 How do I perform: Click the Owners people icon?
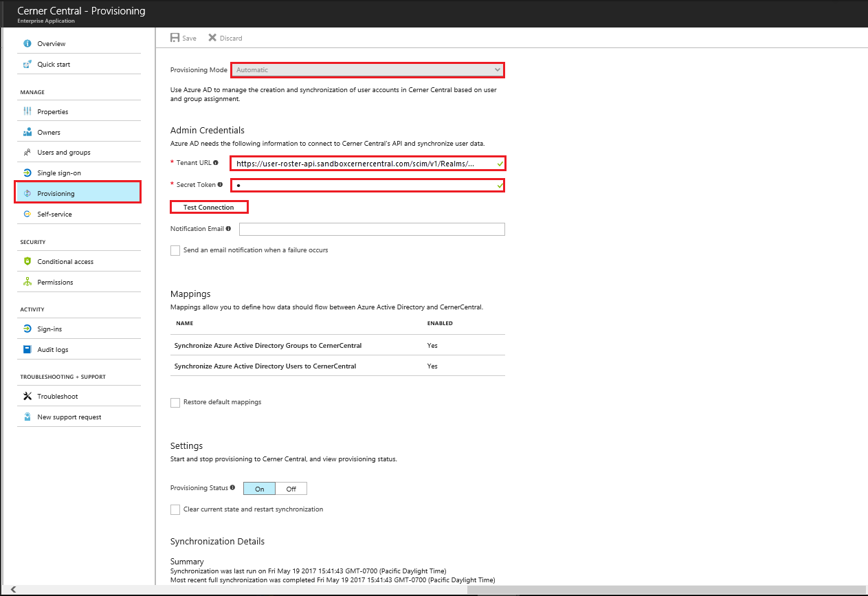(27, 132)
